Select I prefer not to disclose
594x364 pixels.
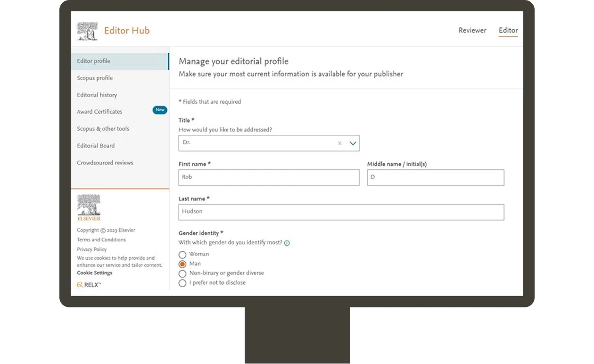(182, 283)
